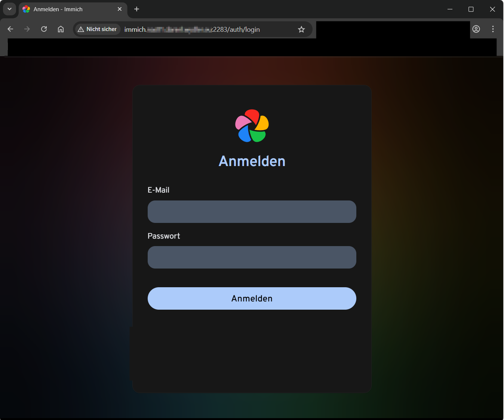The image size is (504, 420).
Task: Open the browser profile icon
Action: coord(476,29)
